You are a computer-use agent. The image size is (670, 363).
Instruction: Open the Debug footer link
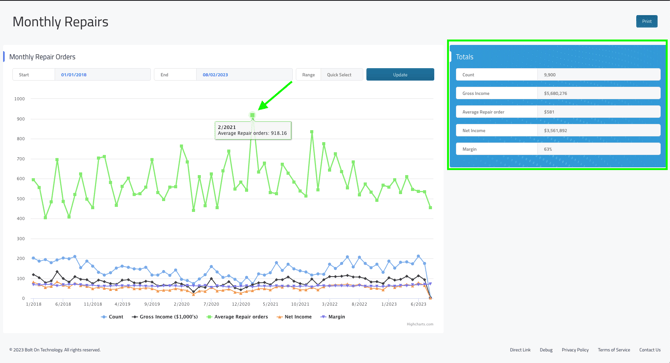coord(546,350)
